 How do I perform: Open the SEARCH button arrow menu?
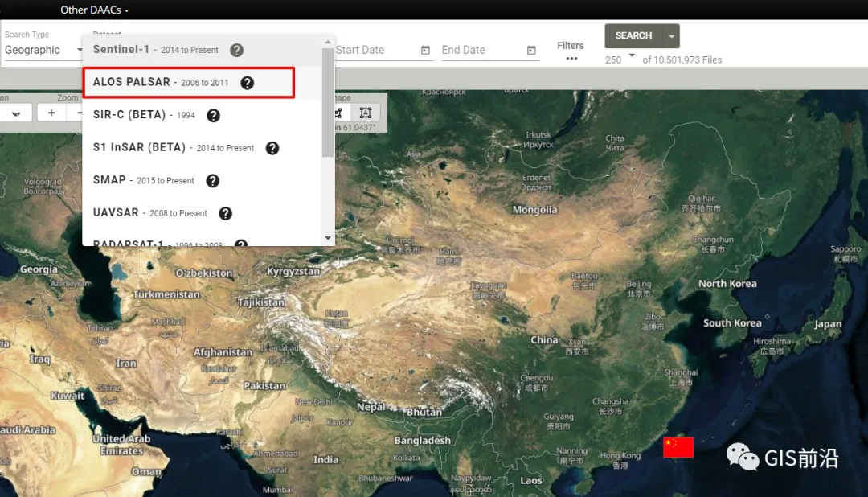671,36
